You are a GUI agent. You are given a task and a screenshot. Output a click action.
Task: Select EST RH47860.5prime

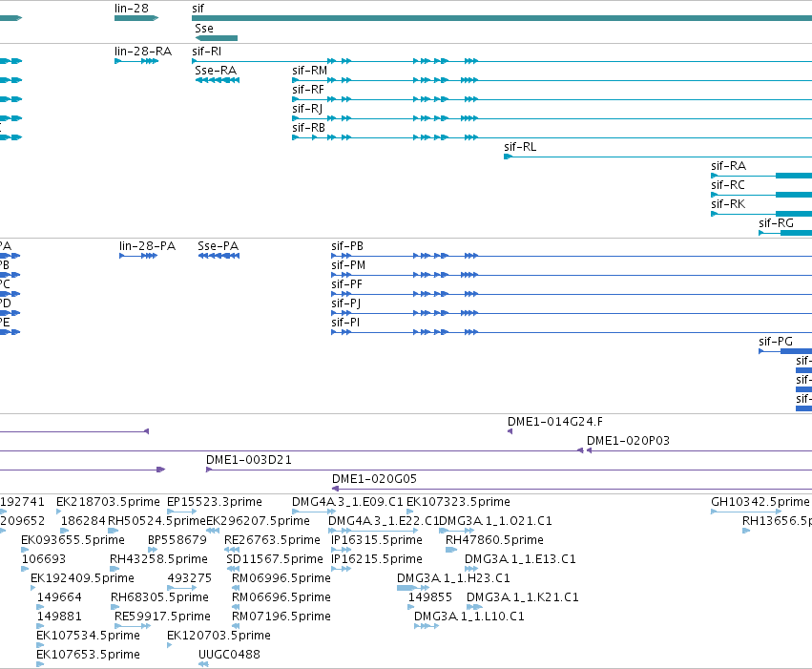[494, 540]
